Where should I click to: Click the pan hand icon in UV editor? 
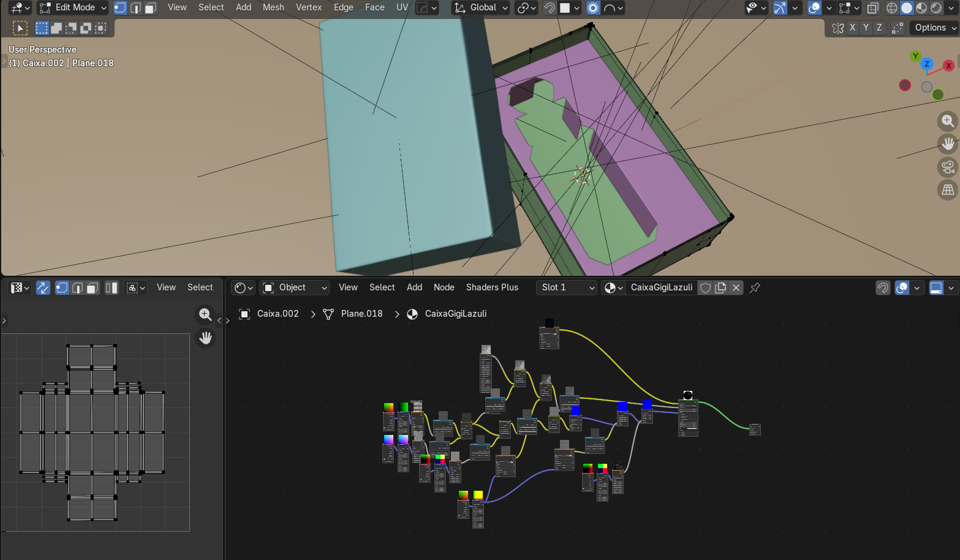(x=206, y=338)
